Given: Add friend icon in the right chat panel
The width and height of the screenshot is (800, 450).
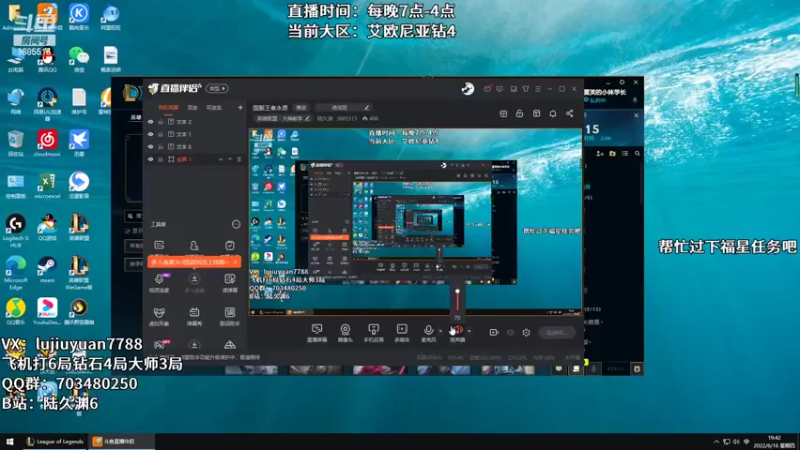Looking at the screenshot, I should pyautogui.click(x=599, y=154).
